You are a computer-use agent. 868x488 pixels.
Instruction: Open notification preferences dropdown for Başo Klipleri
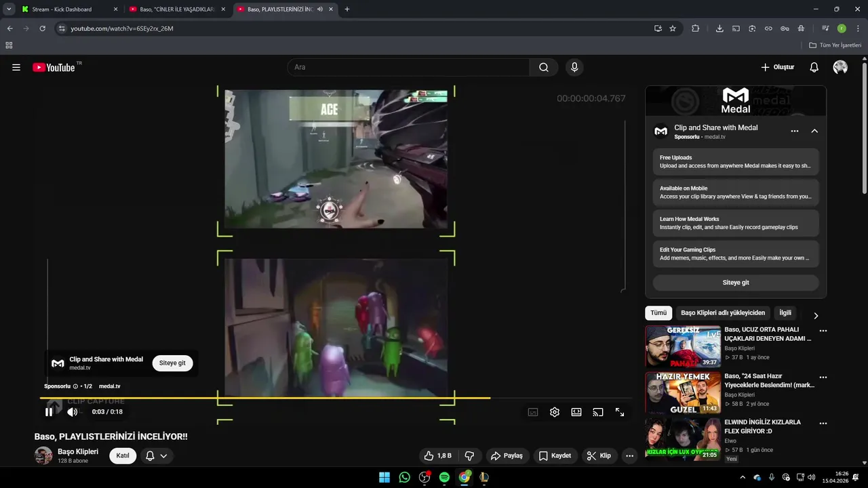click(156, 456)
